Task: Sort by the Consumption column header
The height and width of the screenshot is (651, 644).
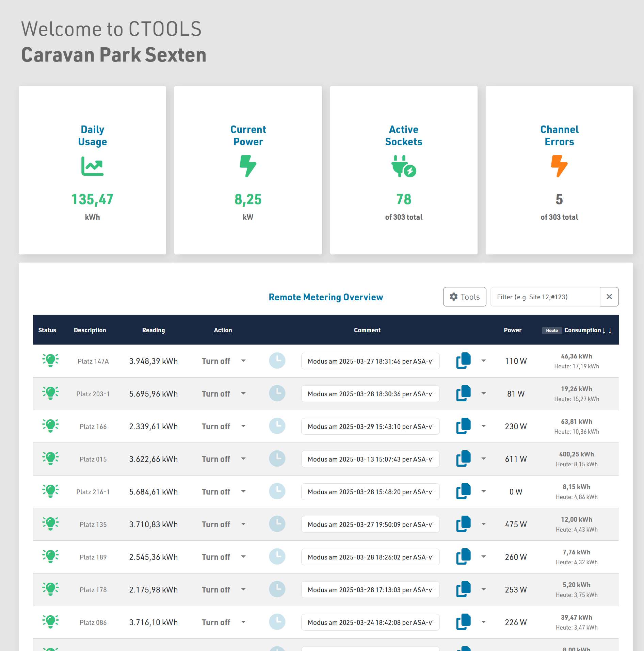Action: pos(582,330)
